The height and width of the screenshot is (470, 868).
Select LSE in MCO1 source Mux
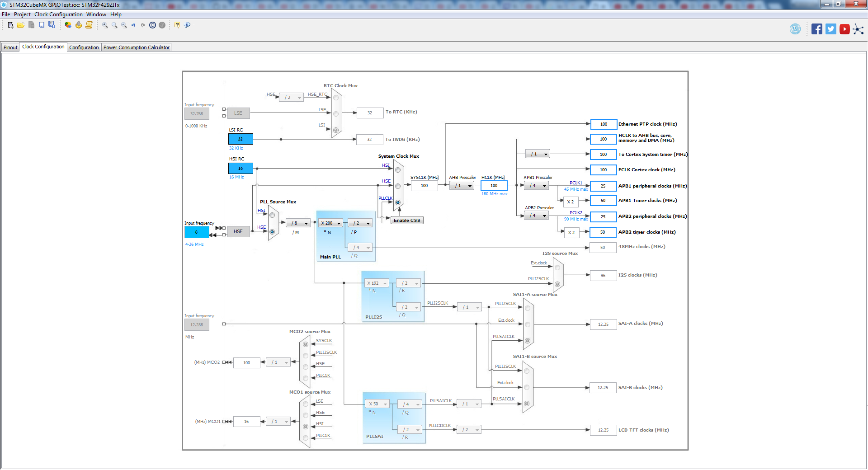(306, 404)
